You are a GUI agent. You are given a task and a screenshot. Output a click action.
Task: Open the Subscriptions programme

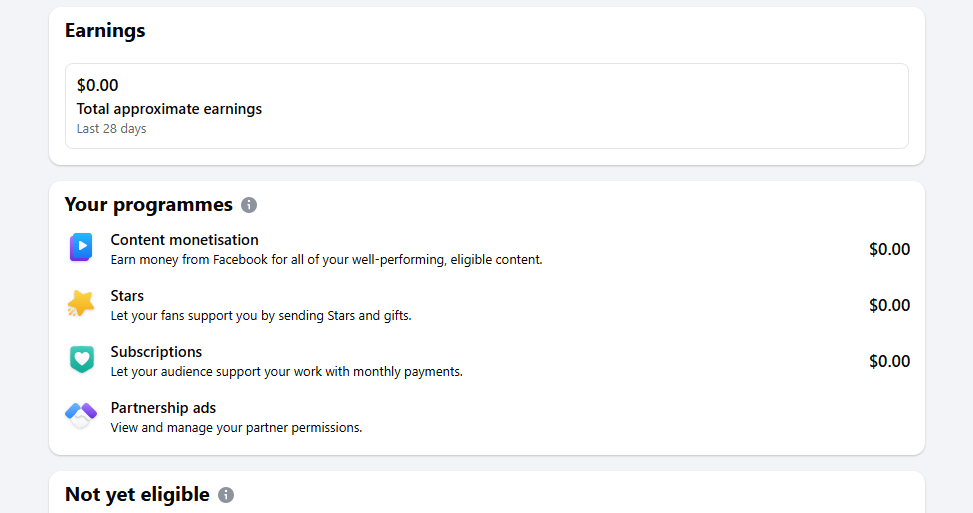pos(156,352)
